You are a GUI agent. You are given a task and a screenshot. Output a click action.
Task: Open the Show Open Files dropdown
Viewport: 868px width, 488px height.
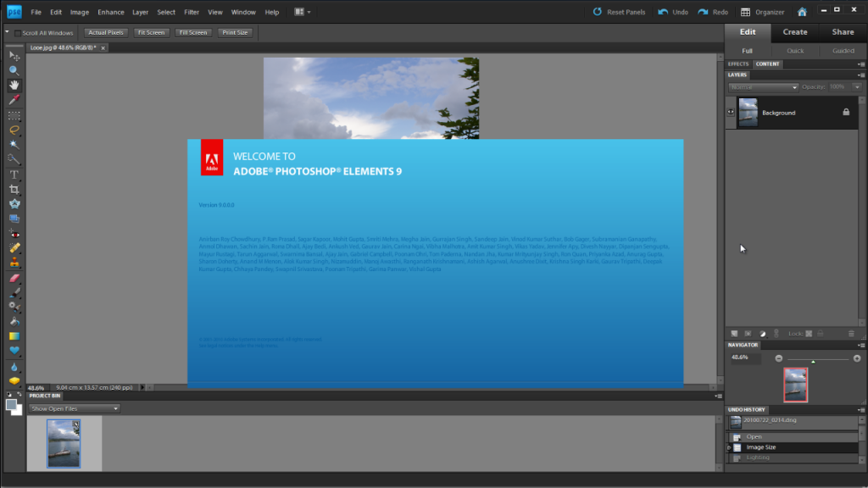[x=74, y=408]
